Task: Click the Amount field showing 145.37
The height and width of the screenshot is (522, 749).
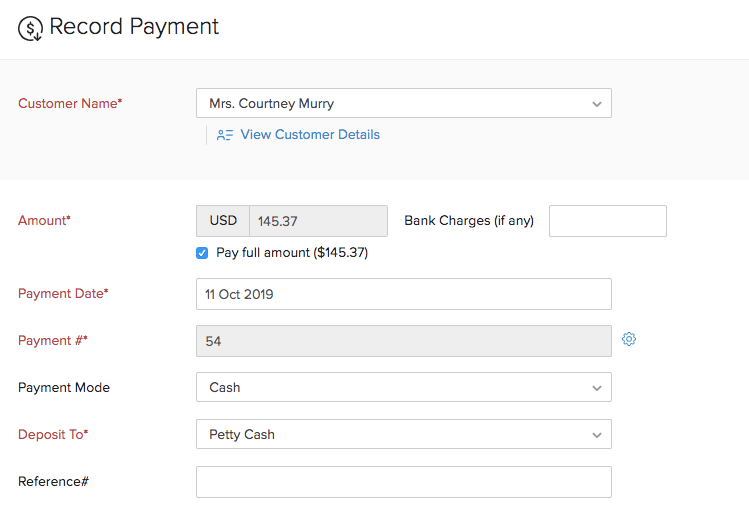Action: 318,221
